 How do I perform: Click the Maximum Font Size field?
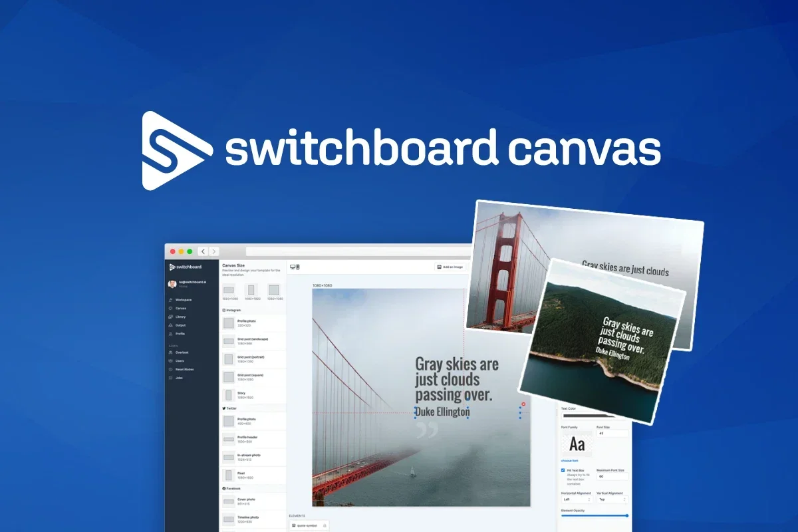pyautogui.click(x=611, y=476)
